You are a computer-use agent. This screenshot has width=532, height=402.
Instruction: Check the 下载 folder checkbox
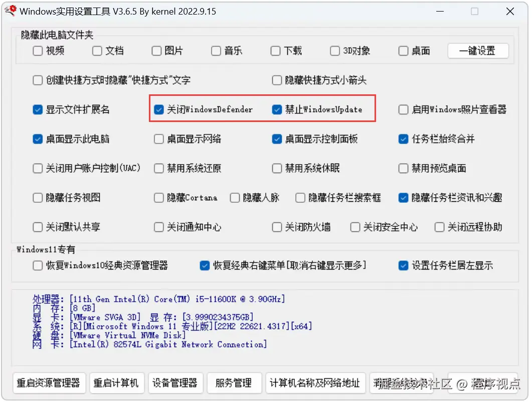[x=275, y=51]
